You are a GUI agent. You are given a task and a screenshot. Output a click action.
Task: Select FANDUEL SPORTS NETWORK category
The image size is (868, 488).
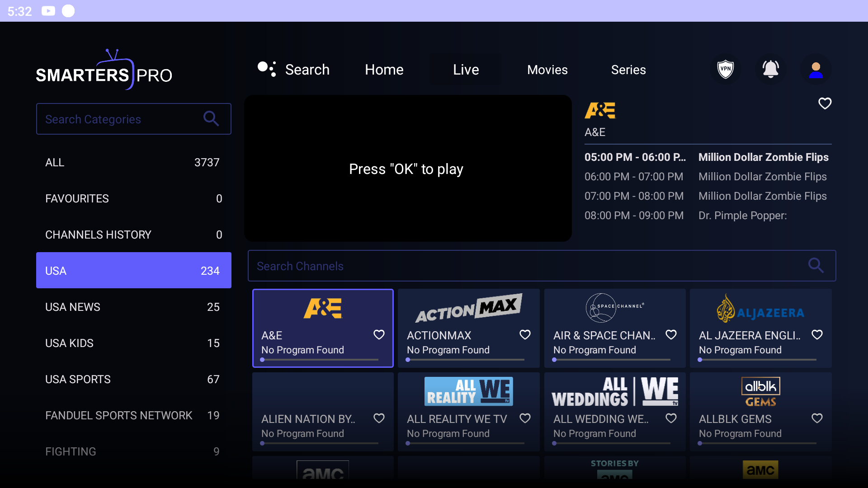(x=134, y=415)
